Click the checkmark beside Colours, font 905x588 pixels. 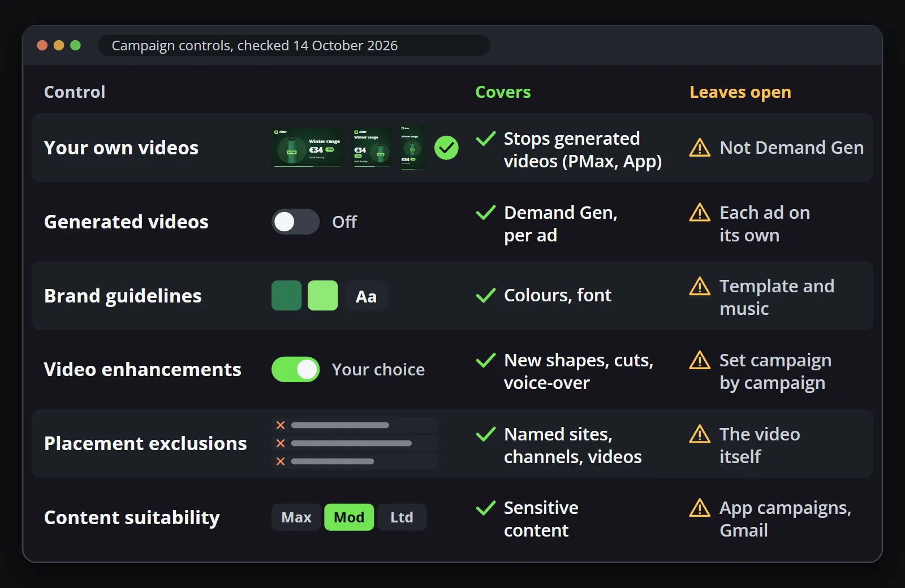(x=486, y=295)
